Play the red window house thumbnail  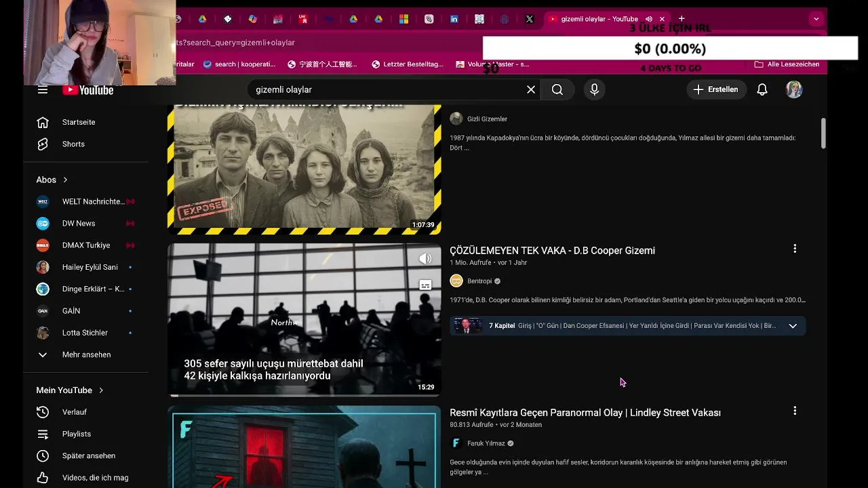click(x=304, y=447)
